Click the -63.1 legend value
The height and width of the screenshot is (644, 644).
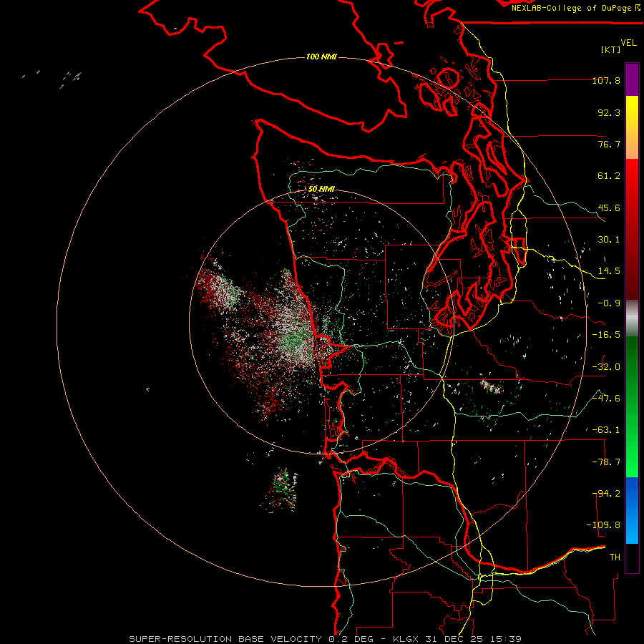(606, 430)
